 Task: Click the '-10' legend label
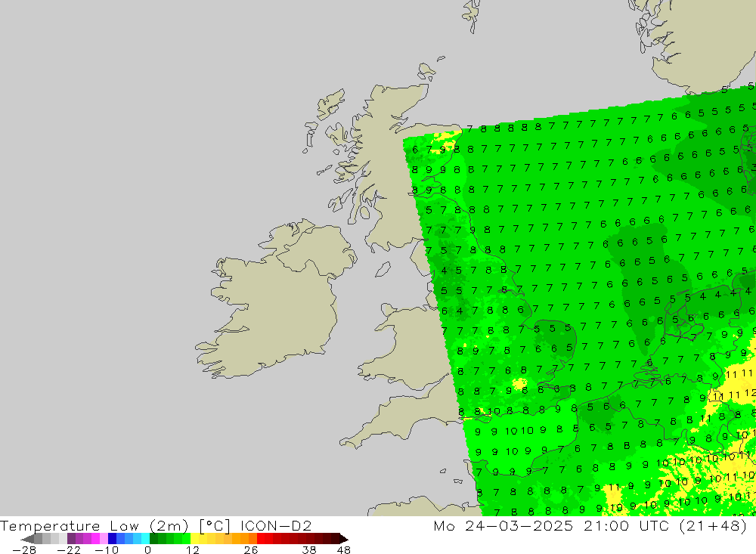coord(107,550)
